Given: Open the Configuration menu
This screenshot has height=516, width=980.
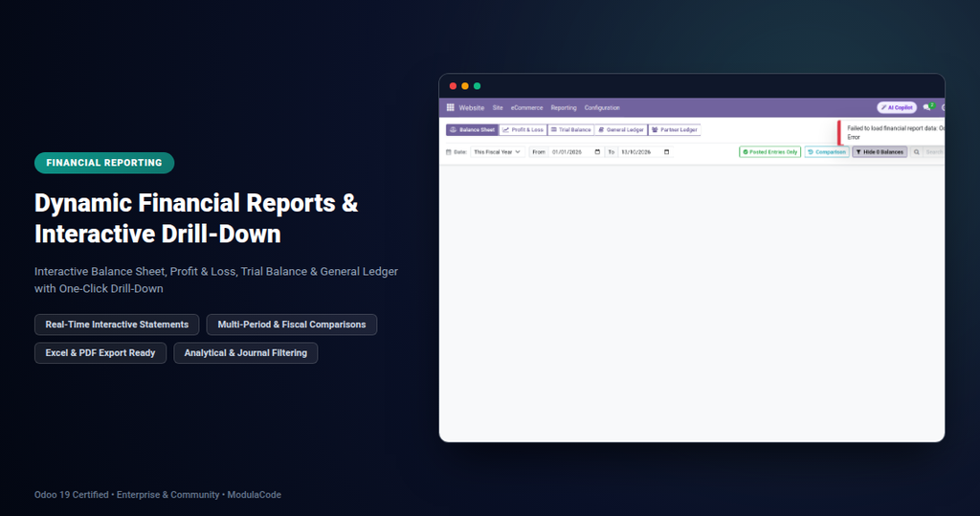Looking at the screenshot, I should 602,107.
